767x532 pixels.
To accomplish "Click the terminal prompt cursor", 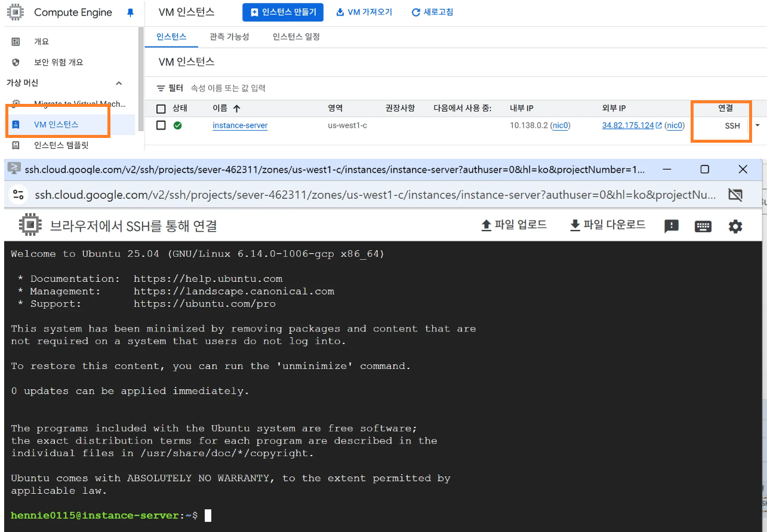I will tap(208, 515).
